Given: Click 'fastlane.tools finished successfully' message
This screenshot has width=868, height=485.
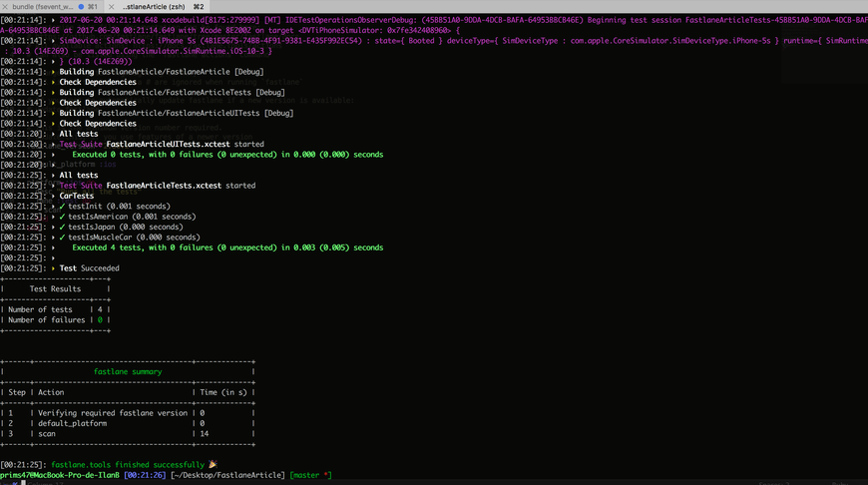Looking at the screenshot, I should [128, 465].
